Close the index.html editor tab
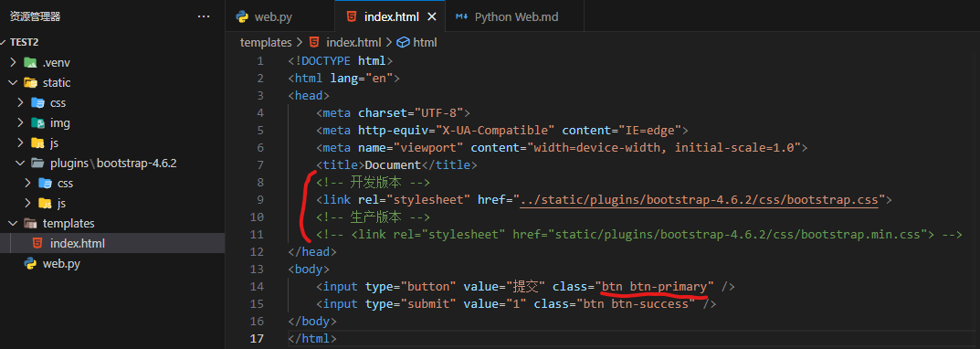Image resolution: width=980 pixels, height=349 pixels. pos(431,16)
